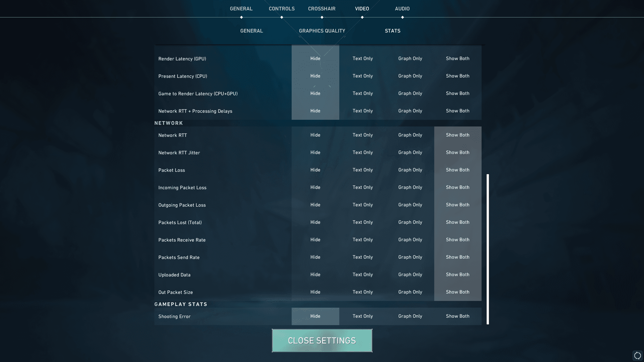644x362 pixels.
Task: Set Shooting Error to Graph Only
Action: [x=410, y=316]
